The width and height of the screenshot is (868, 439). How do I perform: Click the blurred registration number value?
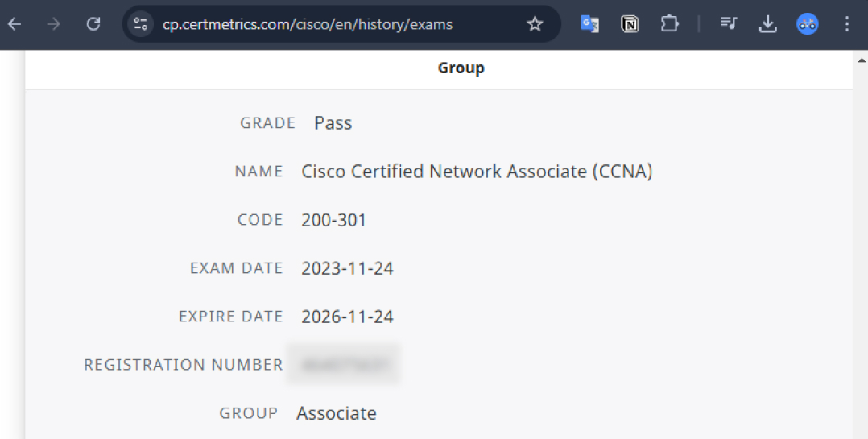(x=345, y=364)
